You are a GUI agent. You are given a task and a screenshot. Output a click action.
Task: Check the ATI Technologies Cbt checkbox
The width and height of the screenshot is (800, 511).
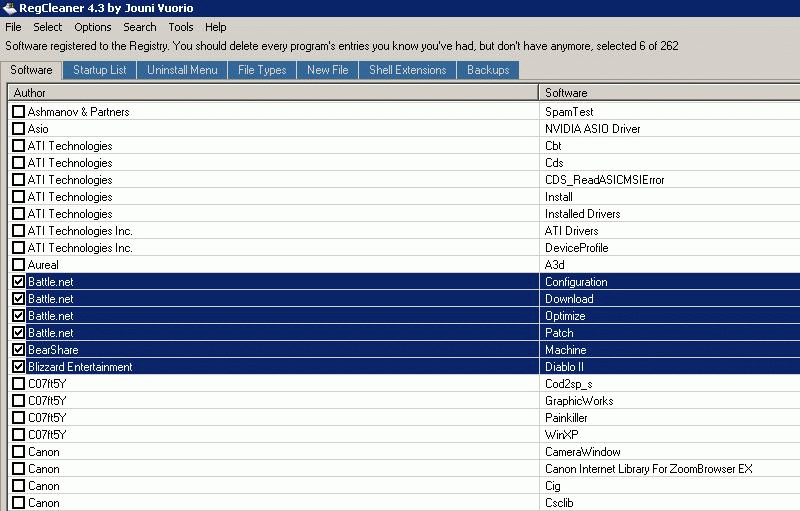coord(18,145)
